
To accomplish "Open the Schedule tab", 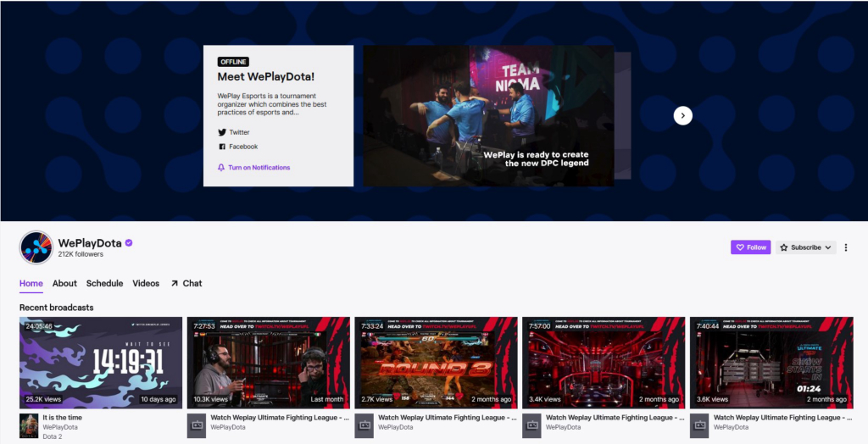I will click(104, 283).
